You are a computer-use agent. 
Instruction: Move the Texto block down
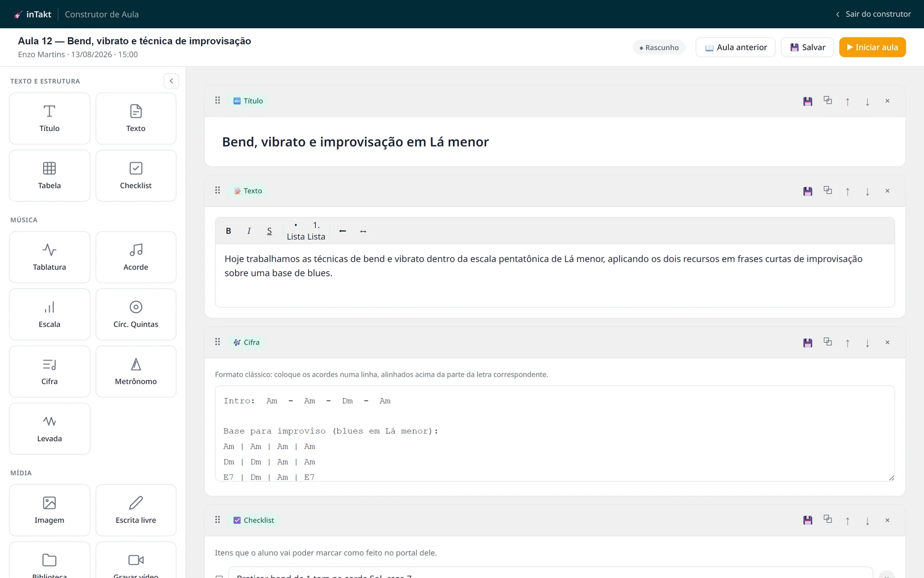(x=868, y=191)
